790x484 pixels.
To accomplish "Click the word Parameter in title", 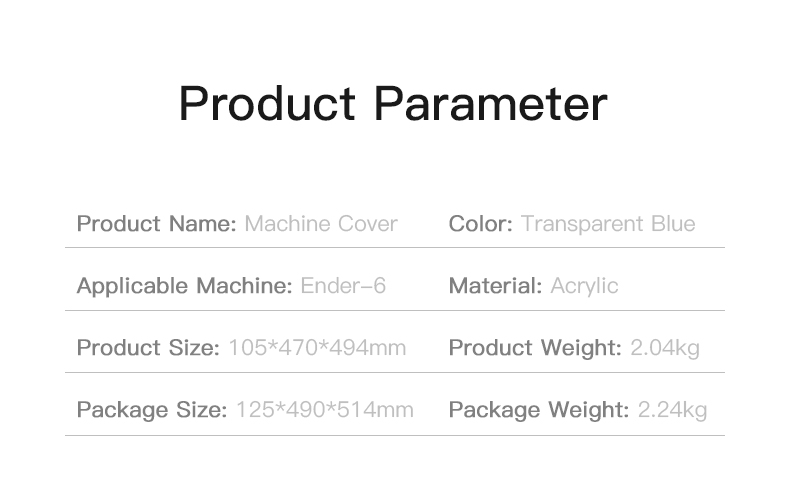I will [x=491, y=104].
